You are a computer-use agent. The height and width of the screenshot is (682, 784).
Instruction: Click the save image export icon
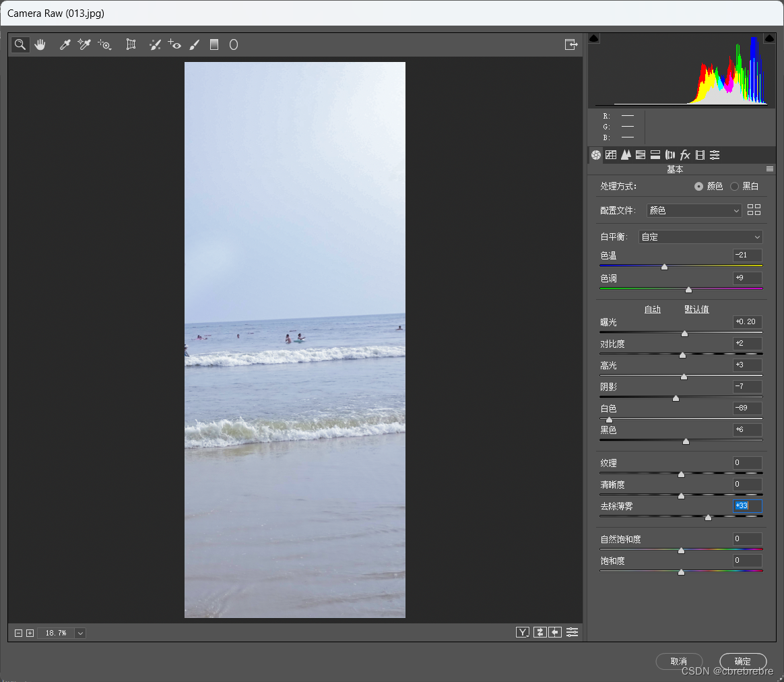[x=571, y=44]
